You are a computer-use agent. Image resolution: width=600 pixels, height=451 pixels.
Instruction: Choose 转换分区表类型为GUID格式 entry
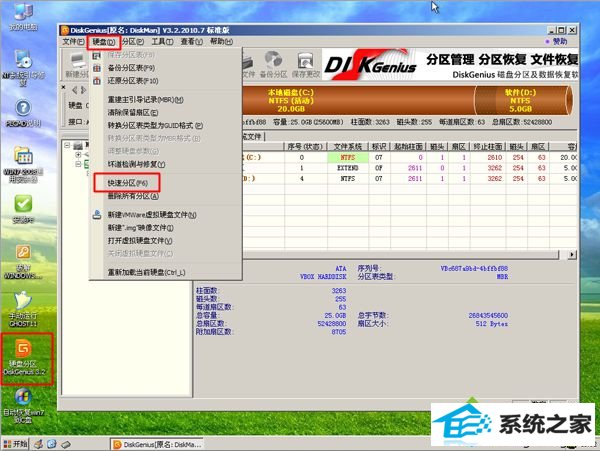[x=155, y=125]
